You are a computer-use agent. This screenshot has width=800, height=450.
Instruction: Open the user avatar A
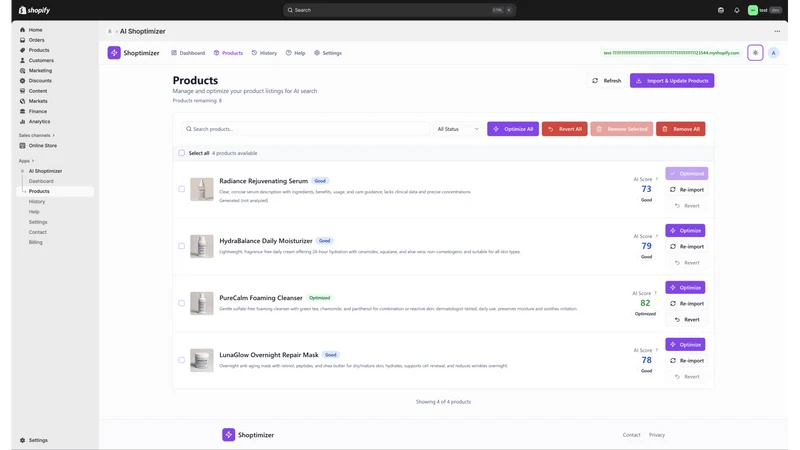pyautogui.click(x=773, y=53)
